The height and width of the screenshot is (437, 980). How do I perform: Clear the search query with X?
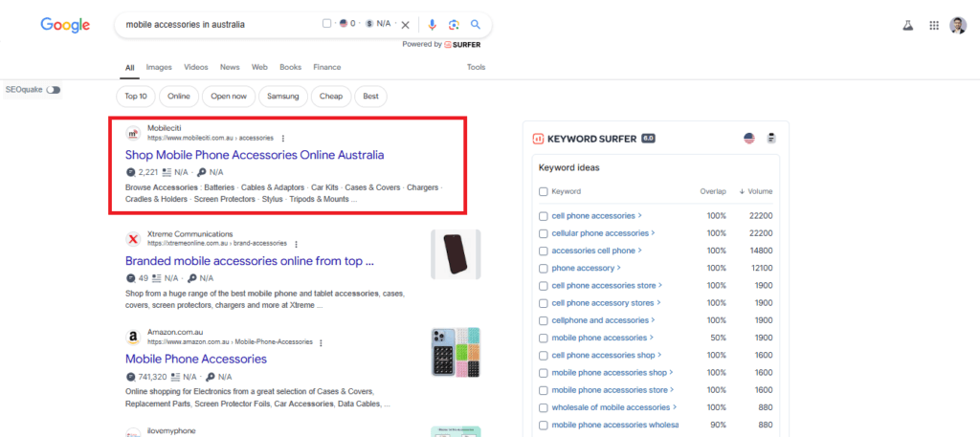coord(405,25)
